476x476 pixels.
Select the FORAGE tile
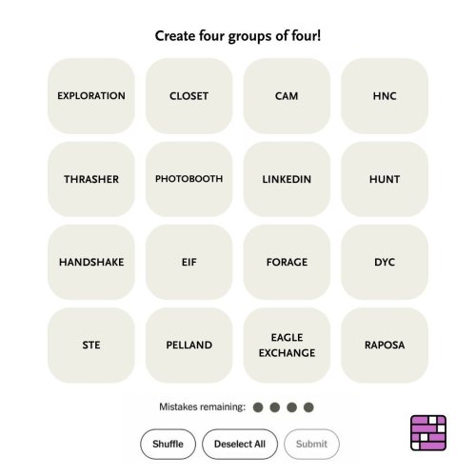pyautogui.click(x=287, y=262)
